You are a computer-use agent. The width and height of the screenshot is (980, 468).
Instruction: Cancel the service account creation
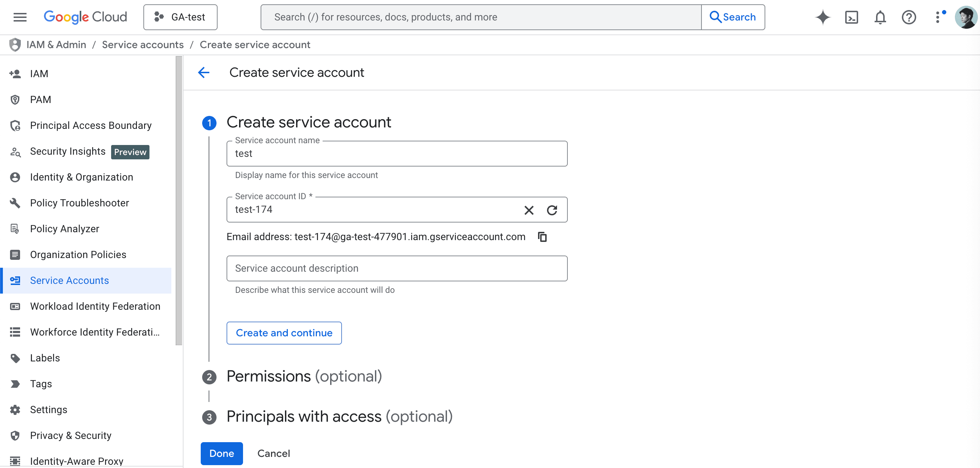[273, 453]
